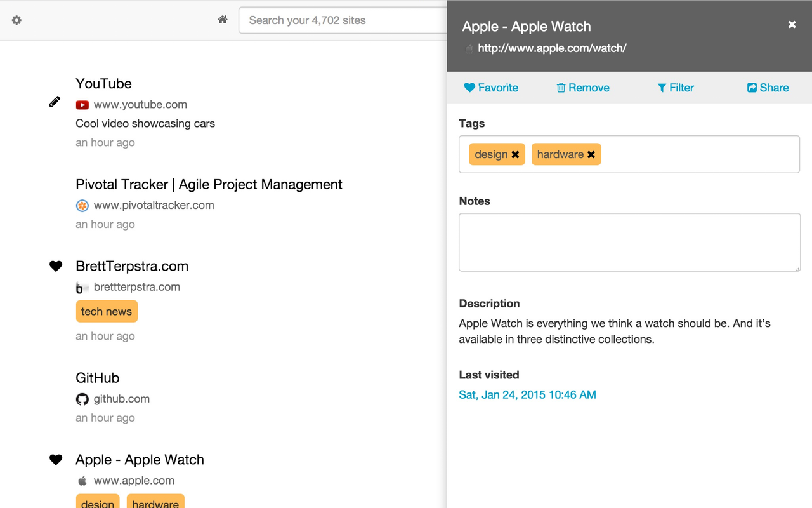Select the hardware tag in Tags box

[560, 154]
